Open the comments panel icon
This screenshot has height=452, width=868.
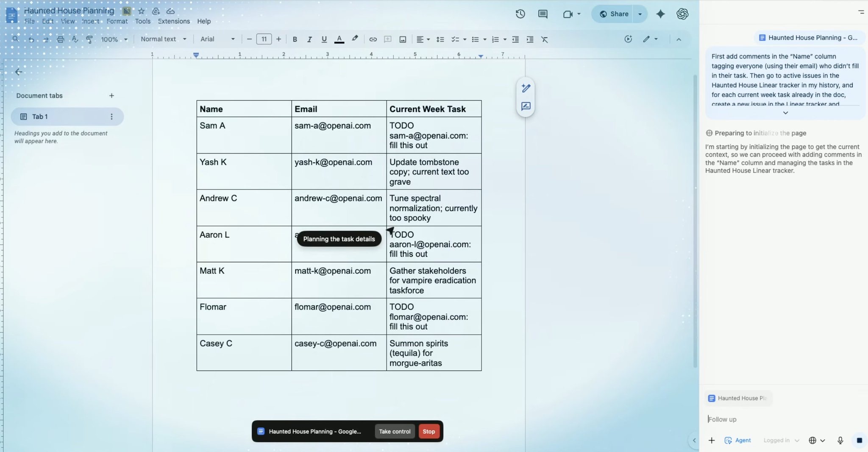pyautogui.click(x=542, y=14)
